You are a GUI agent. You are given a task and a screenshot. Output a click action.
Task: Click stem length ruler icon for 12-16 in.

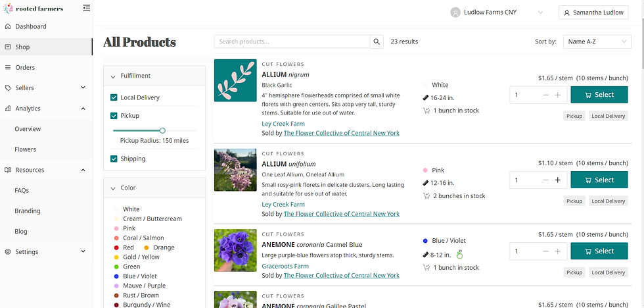pyautogui.click(x=426, y=183)
